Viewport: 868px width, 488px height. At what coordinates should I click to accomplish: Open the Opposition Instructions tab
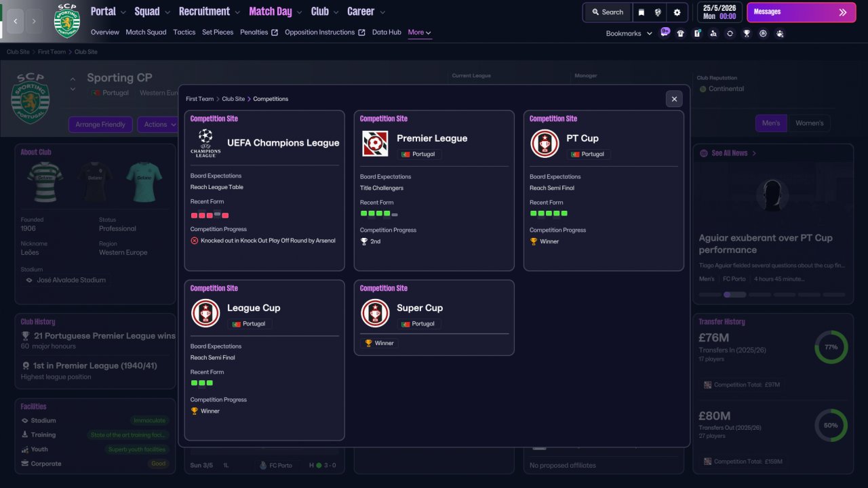tap(325, 33)
